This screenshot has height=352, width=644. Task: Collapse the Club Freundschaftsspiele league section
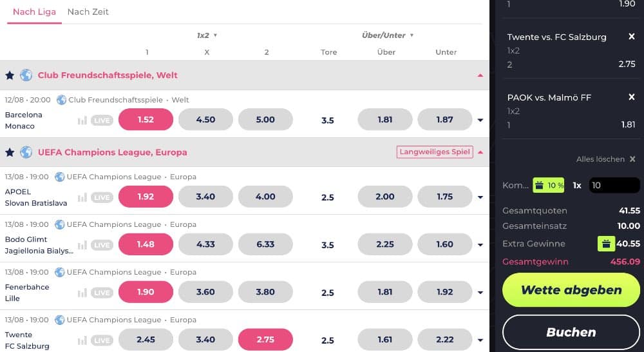[480, 75]
